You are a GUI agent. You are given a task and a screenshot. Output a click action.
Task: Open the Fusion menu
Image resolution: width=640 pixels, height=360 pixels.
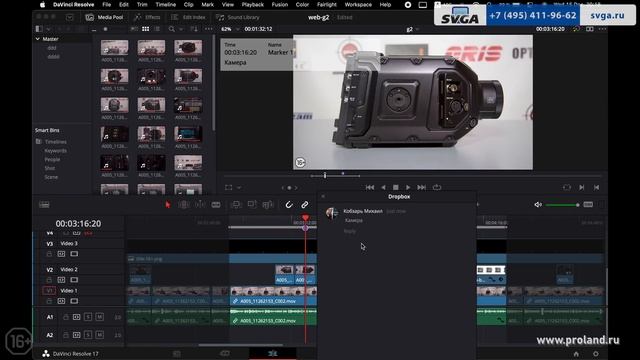[280, 4]
